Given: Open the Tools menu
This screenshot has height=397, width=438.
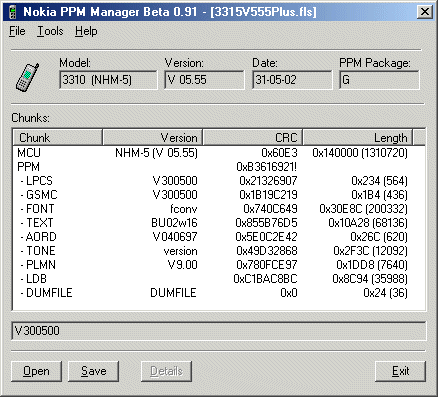Looking at the screenshot, I should [50, 31].
